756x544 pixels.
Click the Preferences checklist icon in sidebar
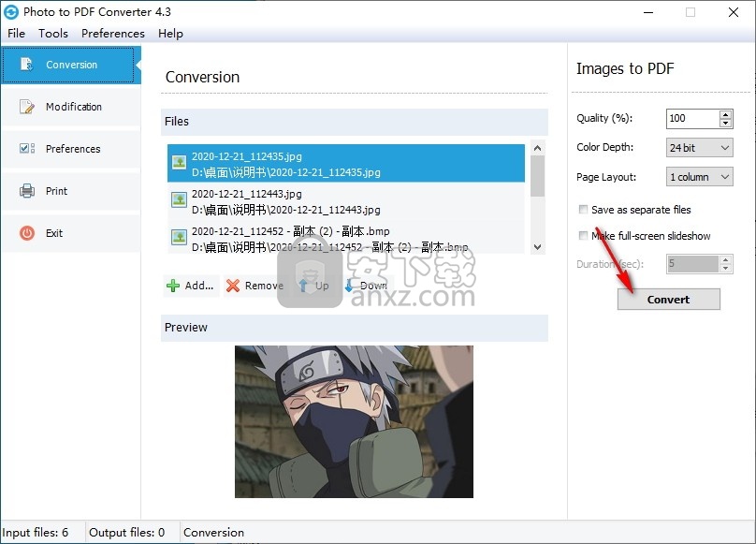tap(26, 149)
